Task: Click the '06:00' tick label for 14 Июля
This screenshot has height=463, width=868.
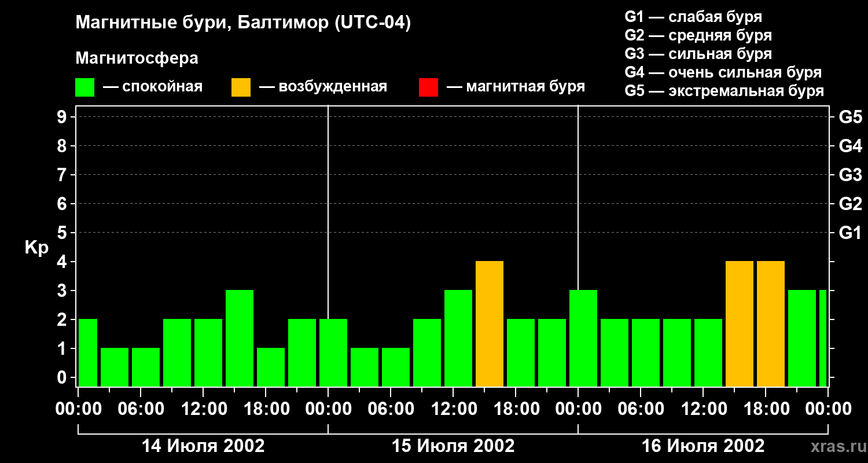Action: click(141, 409)
